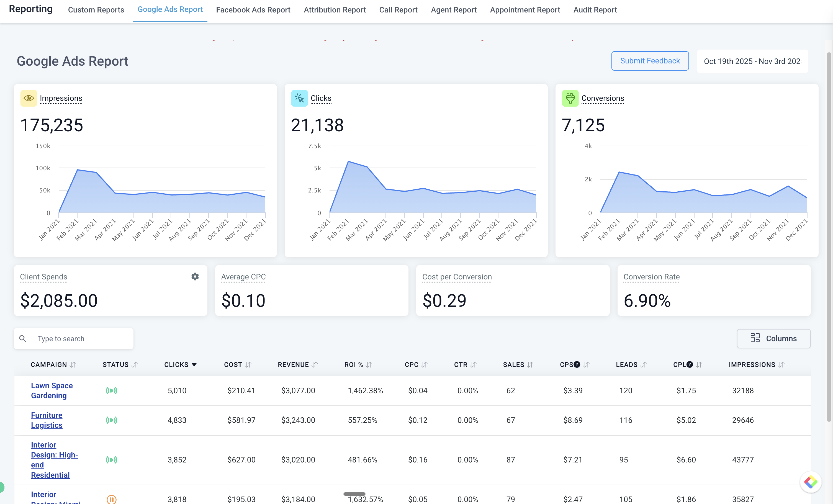Click the Type to search field

[x=68, y=338]
